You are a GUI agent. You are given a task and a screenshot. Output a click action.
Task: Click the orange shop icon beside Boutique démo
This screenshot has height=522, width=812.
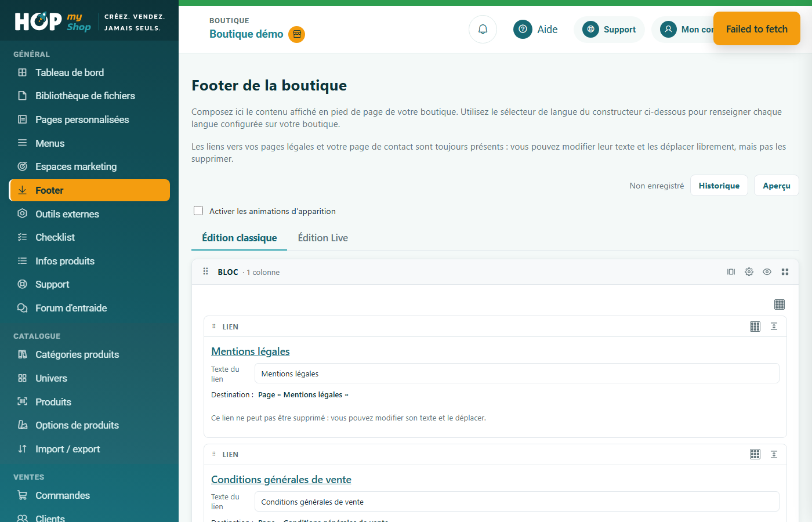(x=297, y=34)
